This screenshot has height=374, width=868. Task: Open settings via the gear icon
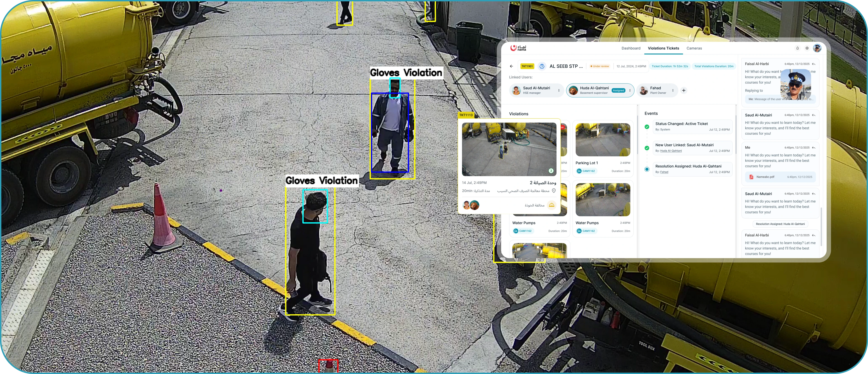tap(807, 48)
